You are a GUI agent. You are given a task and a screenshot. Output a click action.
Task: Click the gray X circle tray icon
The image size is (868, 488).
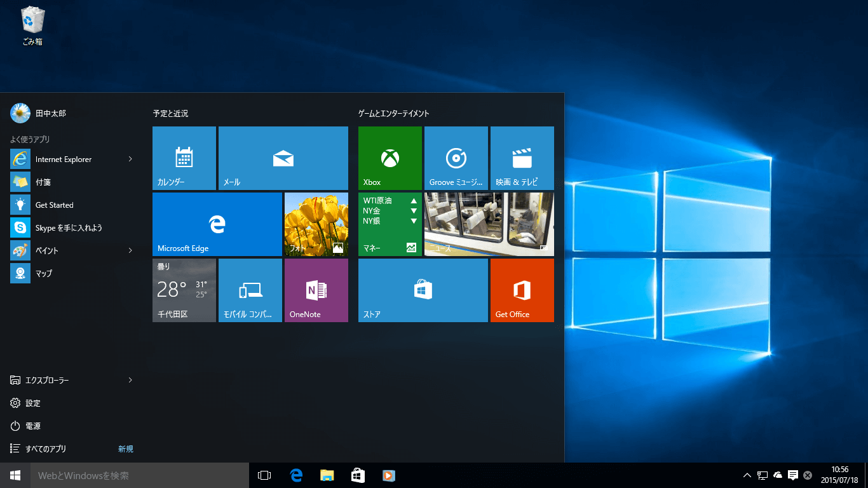(x=808, y=475)
